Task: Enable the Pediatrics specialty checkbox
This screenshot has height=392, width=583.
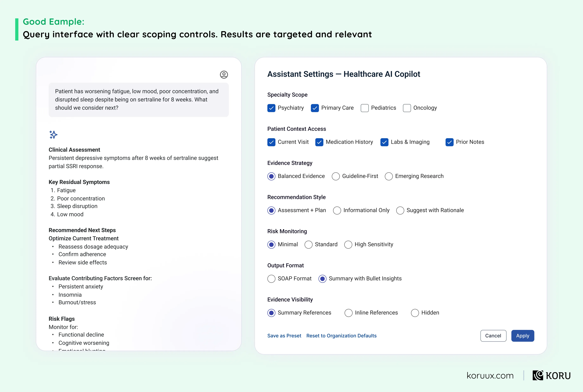Action: pos(365,108)
